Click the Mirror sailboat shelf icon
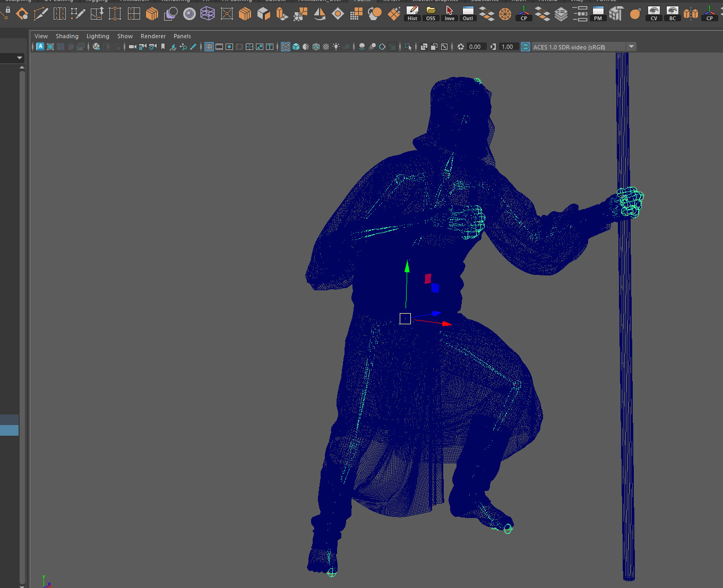The image size is (723, 588). pos(320,14)
